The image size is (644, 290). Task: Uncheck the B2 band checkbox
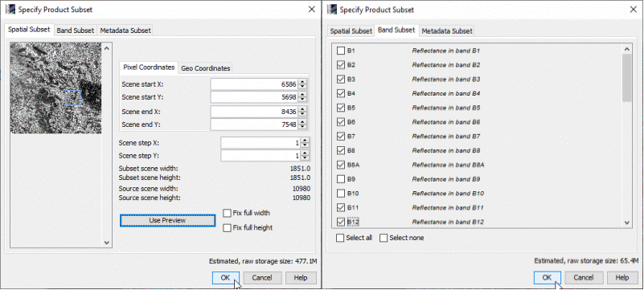click(341, 65)
